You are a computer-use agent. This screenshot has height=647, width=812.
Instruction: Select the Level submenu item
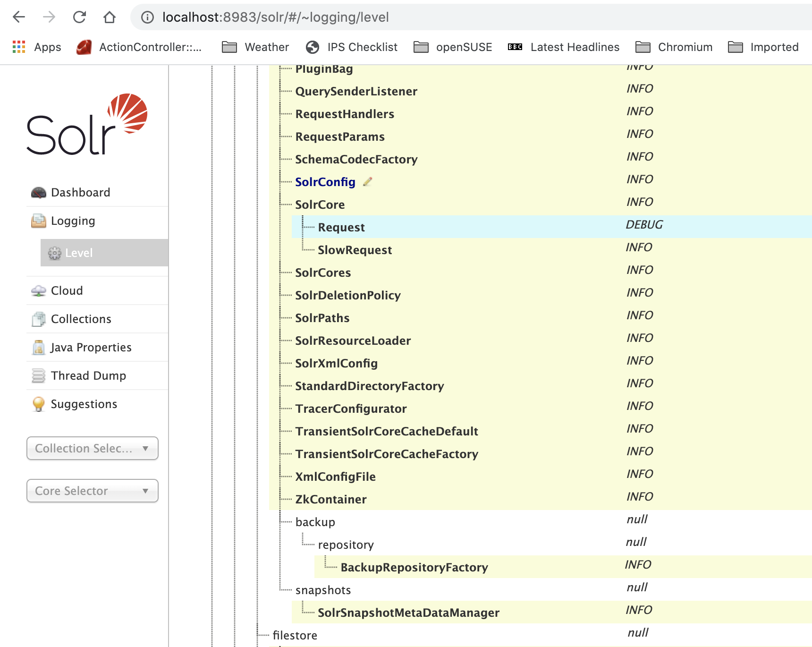pos(104,253)
